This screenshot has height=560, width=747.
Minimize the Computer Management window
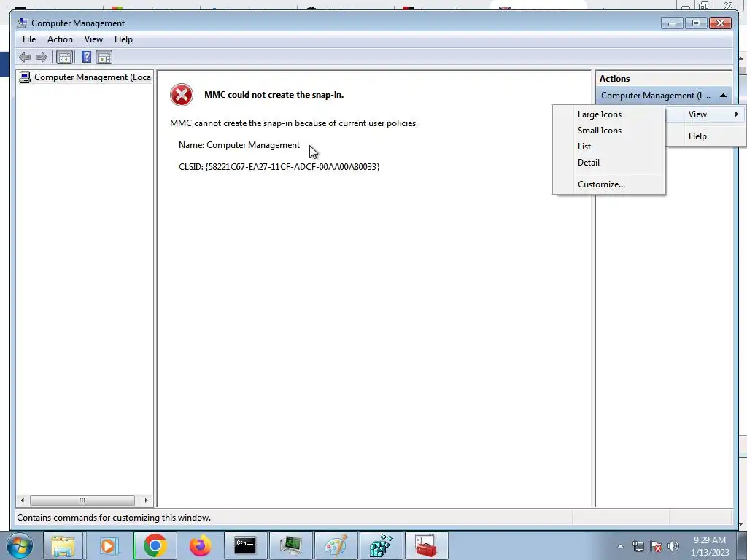point(672,23)
